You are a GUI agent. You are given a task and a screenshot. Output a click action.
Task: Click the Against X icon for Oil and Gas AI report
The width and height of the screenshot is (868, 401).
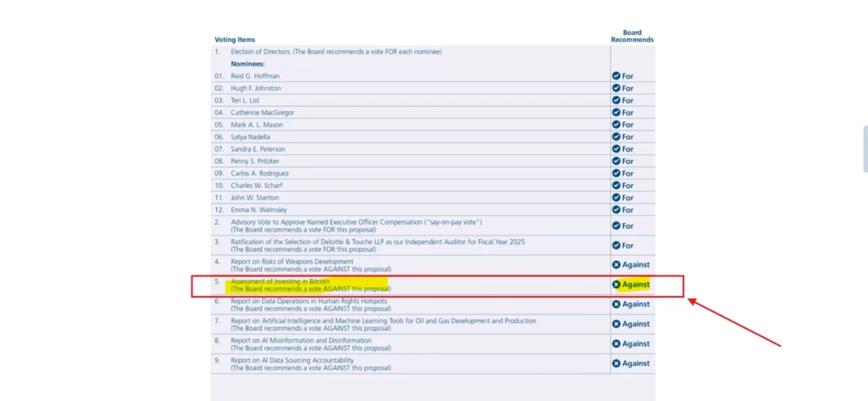(x=615, y=324)
